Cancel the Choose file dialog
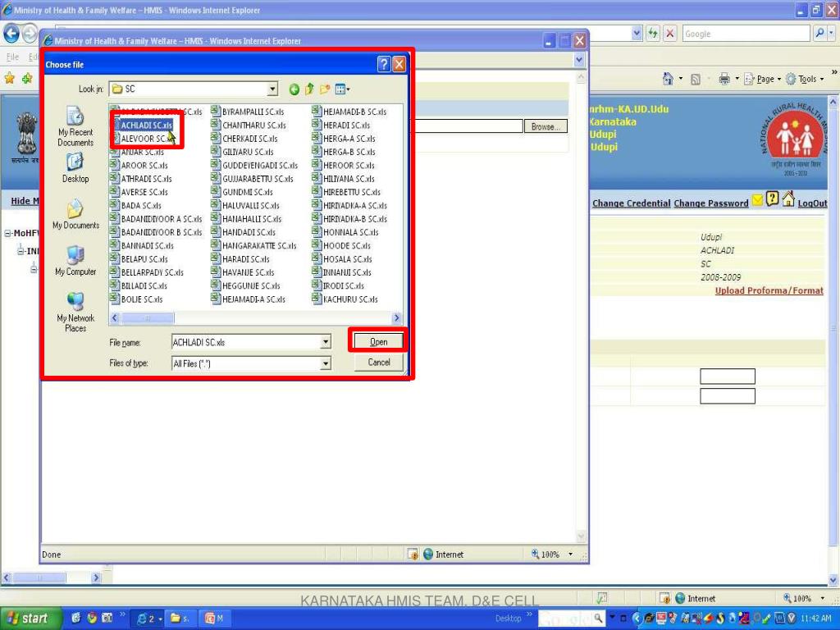This screenshot has height=630, width=840. pos(378,363)
